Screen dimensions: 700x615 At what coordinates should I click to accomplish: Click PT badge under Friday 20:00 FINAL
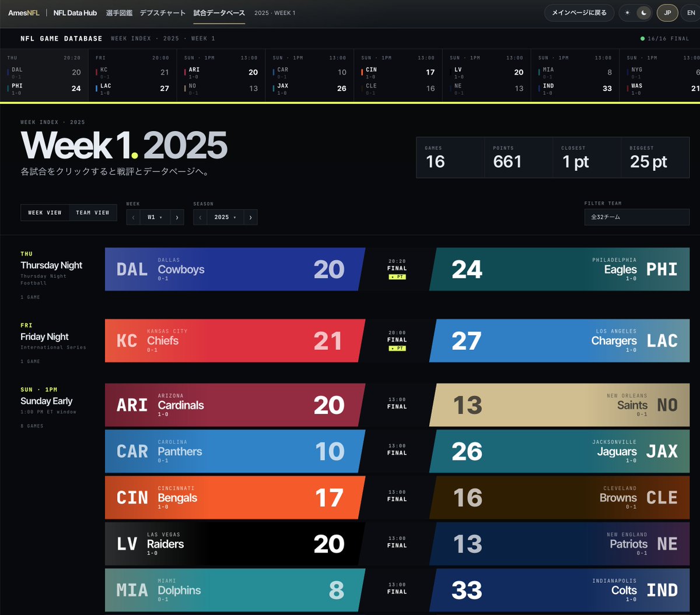397,348
